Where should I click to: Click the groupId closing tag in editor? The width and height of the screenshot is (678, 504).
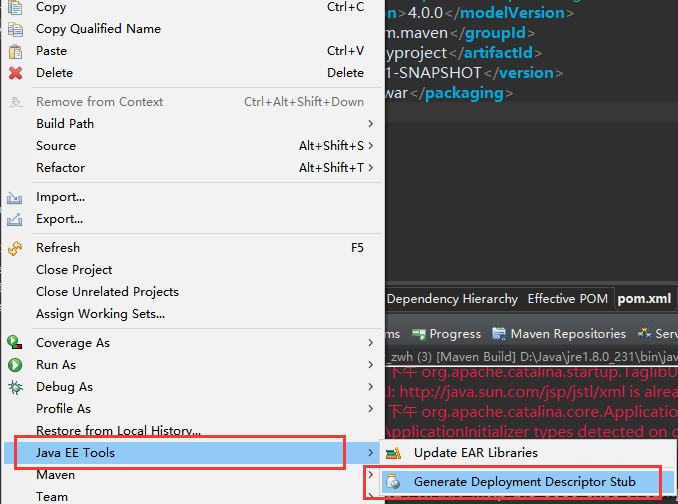492,33
